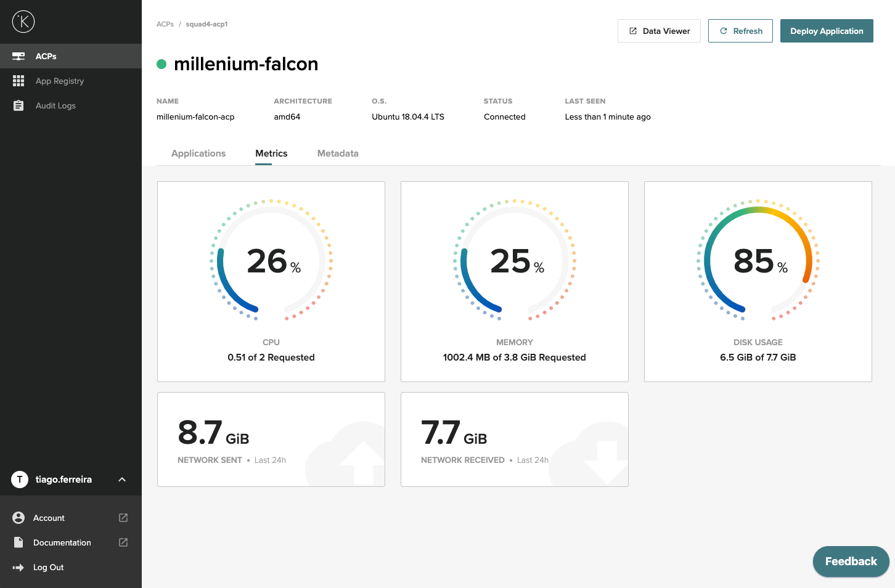Click the 1002.4 MB of 3.8 GiB Requested text

click(515, 357)
